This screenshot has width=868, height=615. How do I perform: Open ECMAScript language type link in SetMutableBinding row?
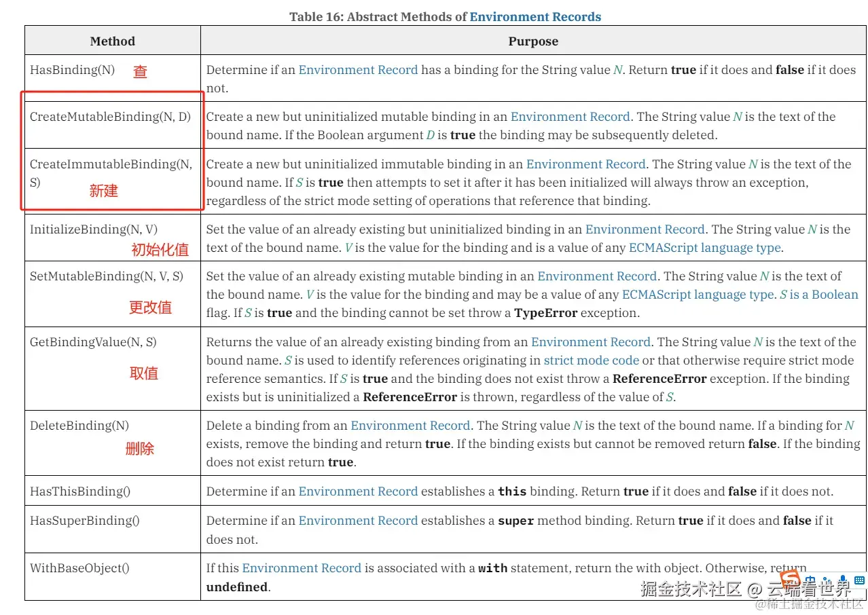[698, 295]
